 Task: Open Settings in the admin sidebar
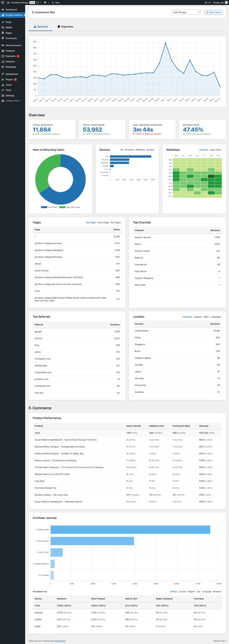[x=12, y=96]
